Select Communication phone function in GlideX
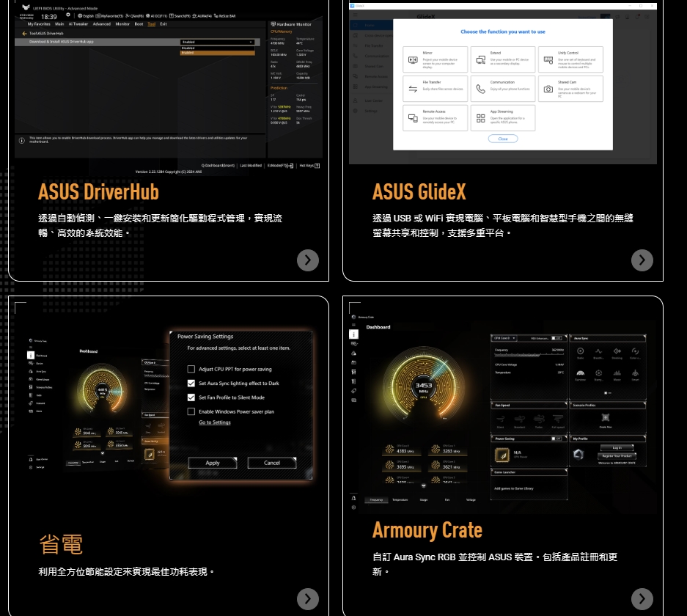 click(x=503, y=89)
